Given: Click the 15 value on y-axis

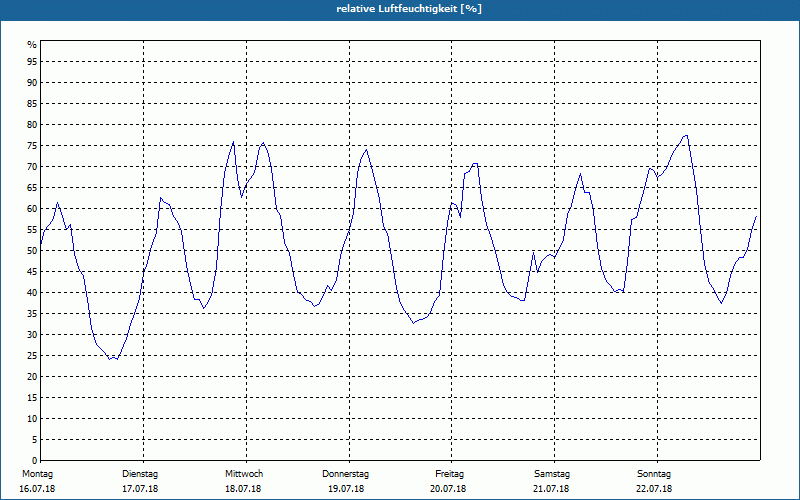Looking at the screenshot, I should 32,398.
